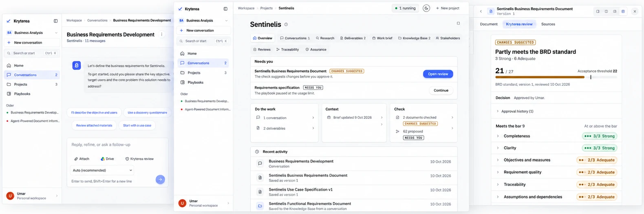The width and height of the screenshot is (644, 214).
Task: Click the clock icon beside Recent activity
Action: tap(257, 152)
